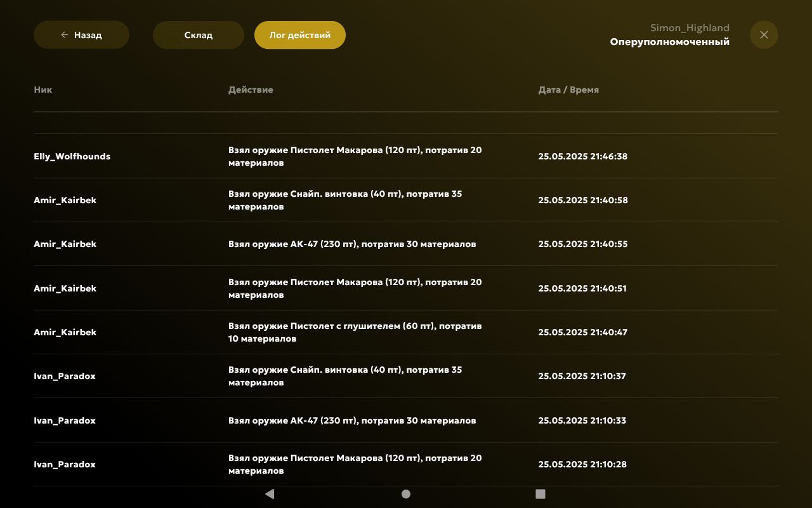Image resolution: width=812 pixels, height=508 pixels.
Task: Click Ivan_Paradox's Снайп. винтовка action text
Action: point(345,376)
